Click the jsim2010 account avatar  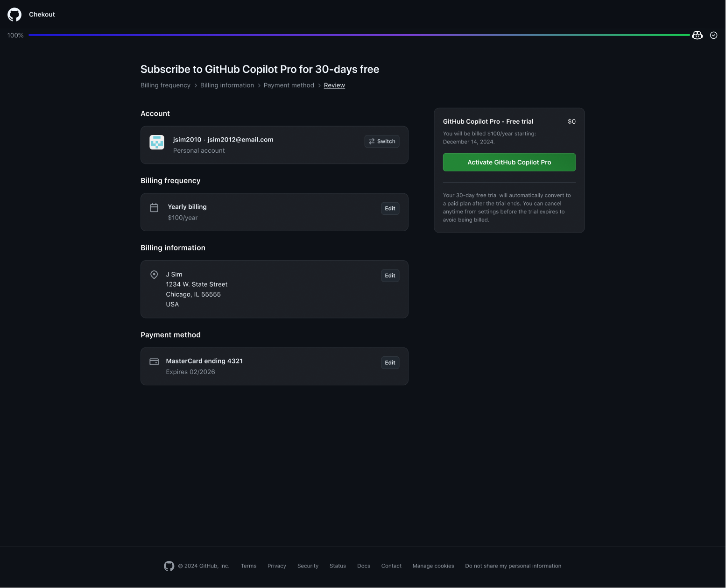(157, 142)
